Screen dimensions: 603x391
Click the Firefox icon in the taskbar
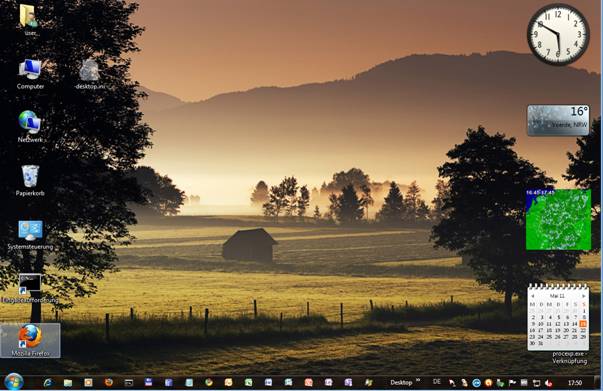pyautogui.click(x=109, y=382)
